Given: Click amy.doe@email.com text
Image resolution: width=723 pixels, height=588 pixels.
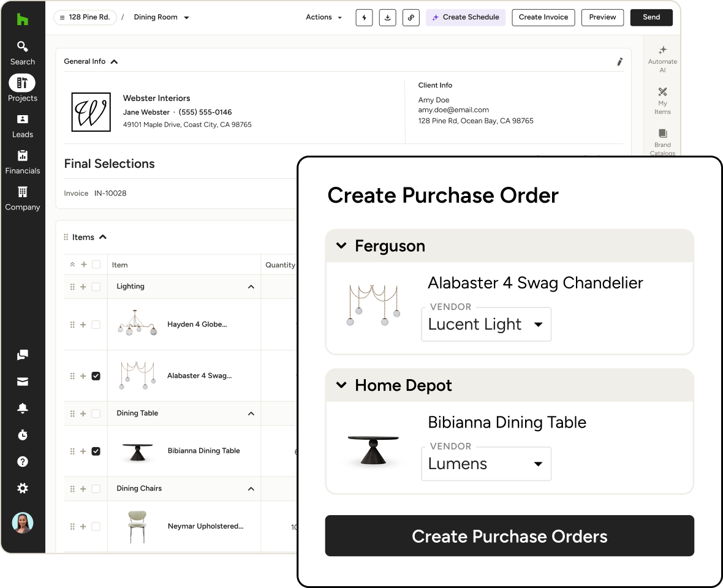Looking at the screenshot, I should [453, 110].
